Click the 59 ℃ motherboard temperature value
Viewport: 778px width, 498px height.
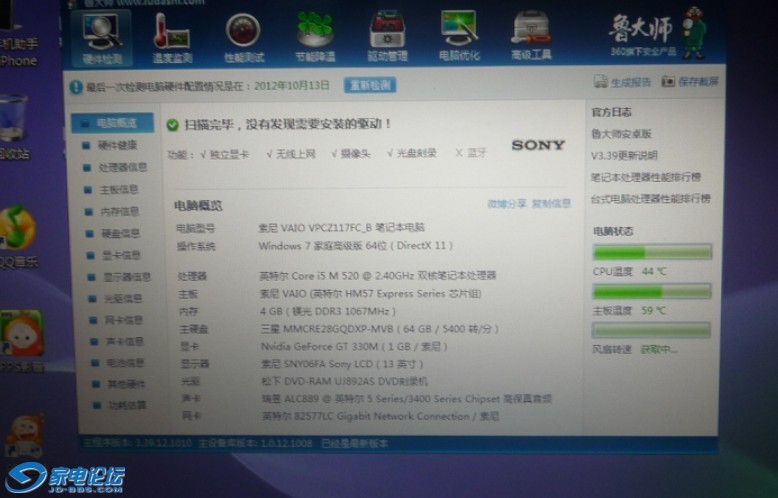click(x=653, y=311)
